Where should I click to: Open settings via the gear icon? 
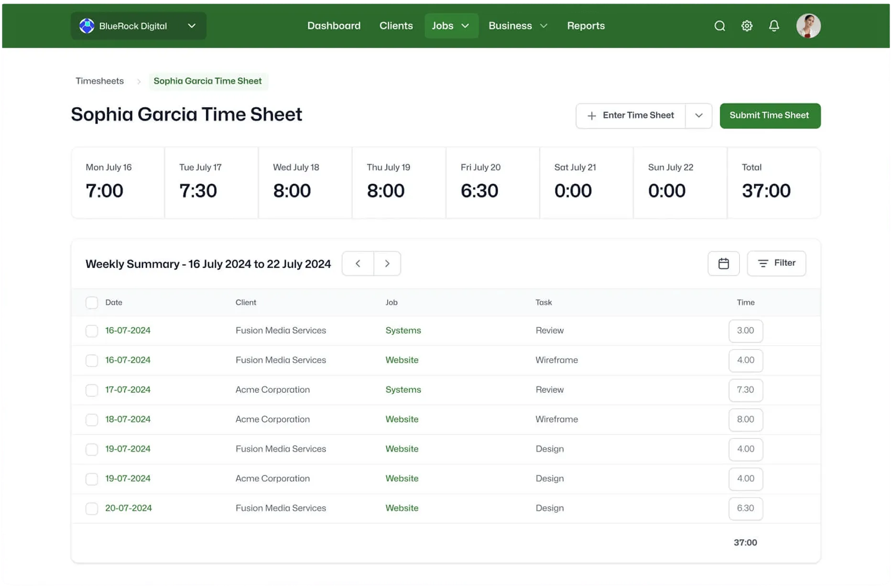click(x=747, y=26)
